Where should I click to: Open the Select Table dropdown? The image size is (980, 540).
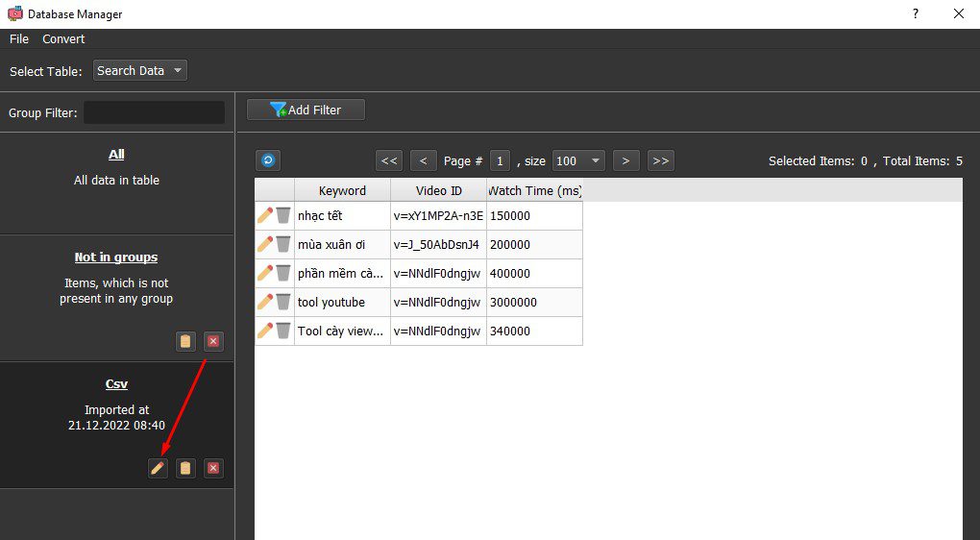[140, 71]
